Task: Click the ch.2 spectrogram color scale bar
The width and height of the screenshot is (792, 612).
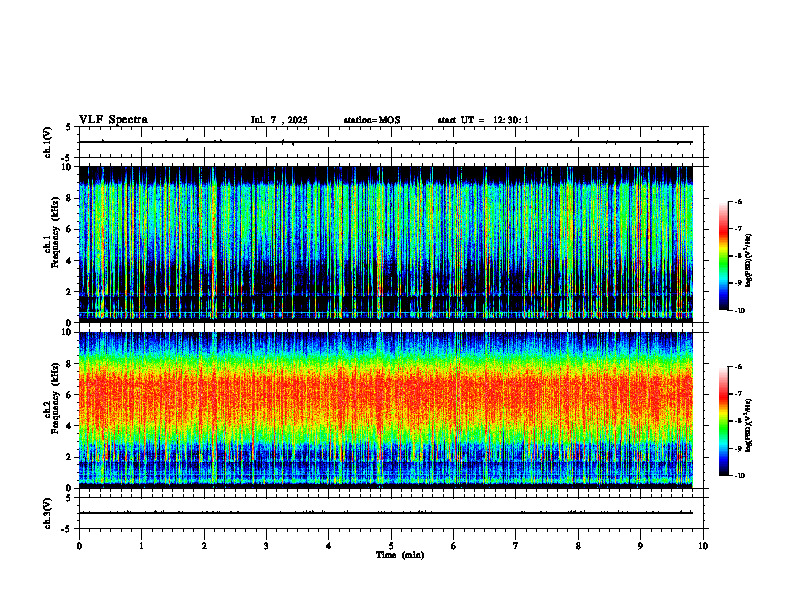Action: (x=723, y=421)
